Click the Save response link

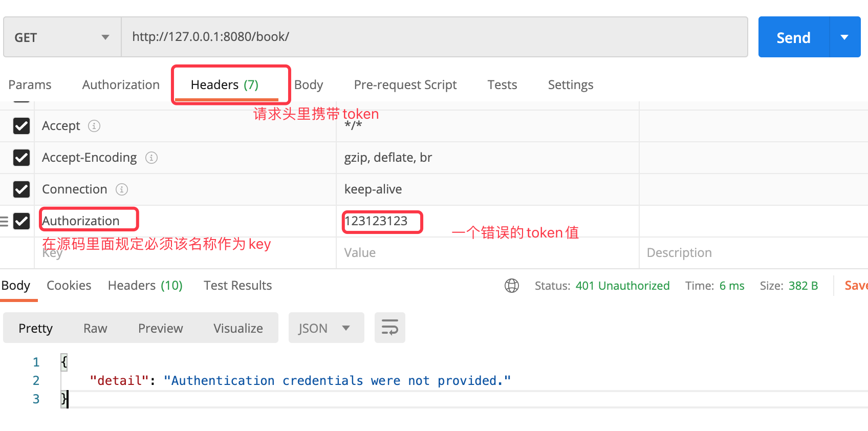[x=856, y=286]
